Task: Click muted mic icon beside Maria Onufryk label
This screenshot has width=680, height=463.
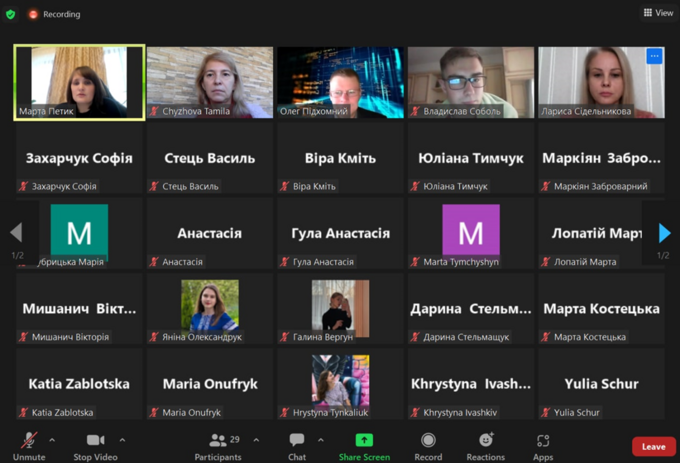Action: [154, 412]
